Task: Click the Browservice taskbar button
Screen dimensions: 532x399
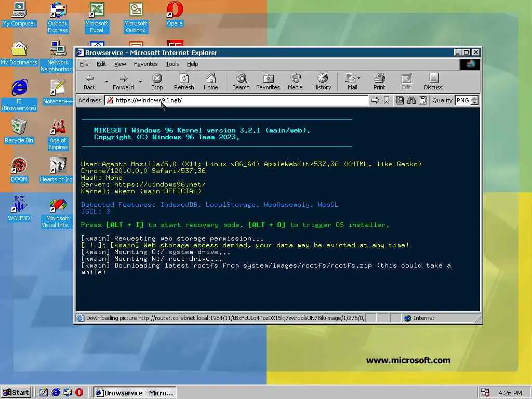Action: tap(135, 393)
